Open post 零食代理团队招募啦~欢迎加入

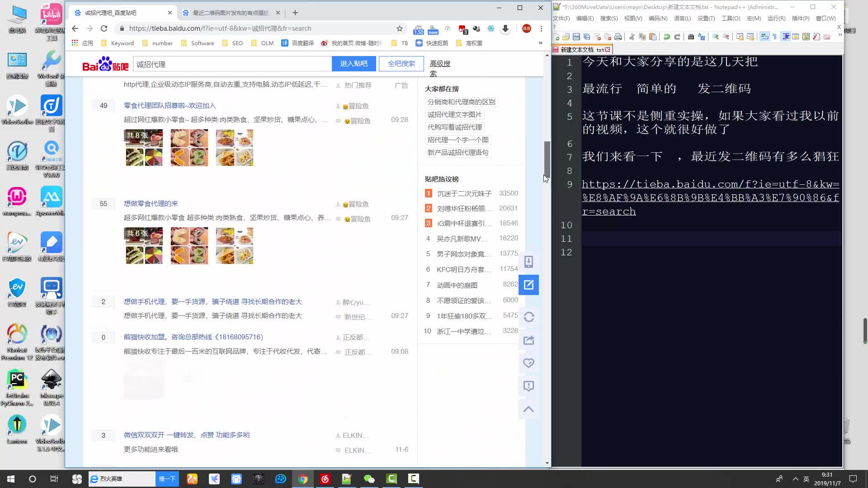(x=170, y=105)
